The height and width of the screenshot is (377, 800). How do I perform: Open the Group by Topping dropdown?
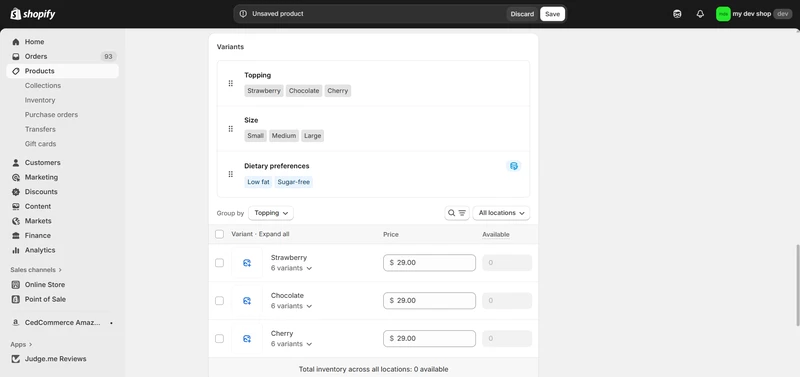pyautogui.click(x=271, y=213)
